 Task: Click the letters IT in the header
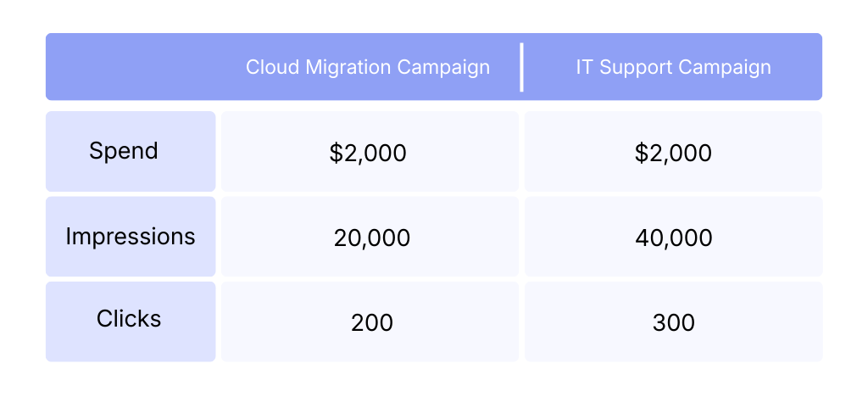pyautogui.click(x=585, y=67)
